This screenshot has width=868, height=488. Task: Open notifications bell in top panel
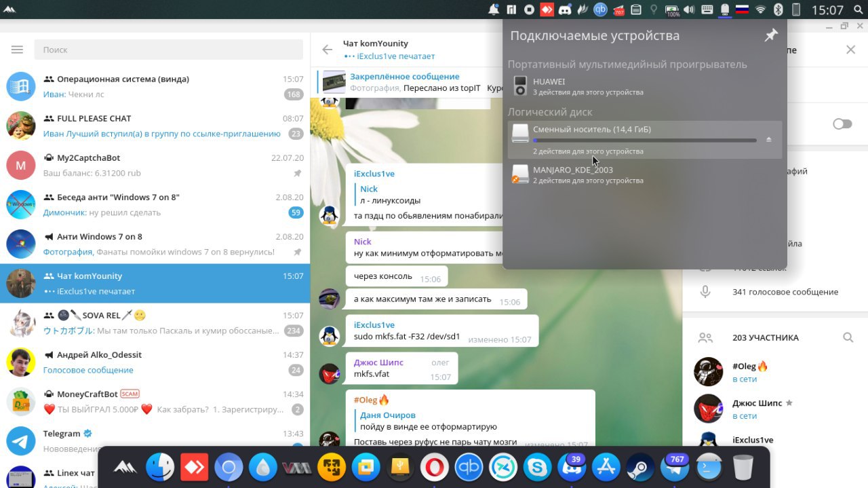click(494, 10)
